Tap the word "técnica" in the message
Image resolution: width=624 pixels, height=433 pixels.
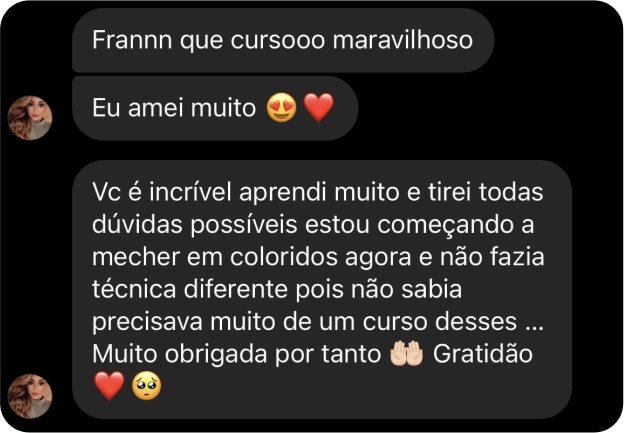pyautogui.click(x=134, y=289)
